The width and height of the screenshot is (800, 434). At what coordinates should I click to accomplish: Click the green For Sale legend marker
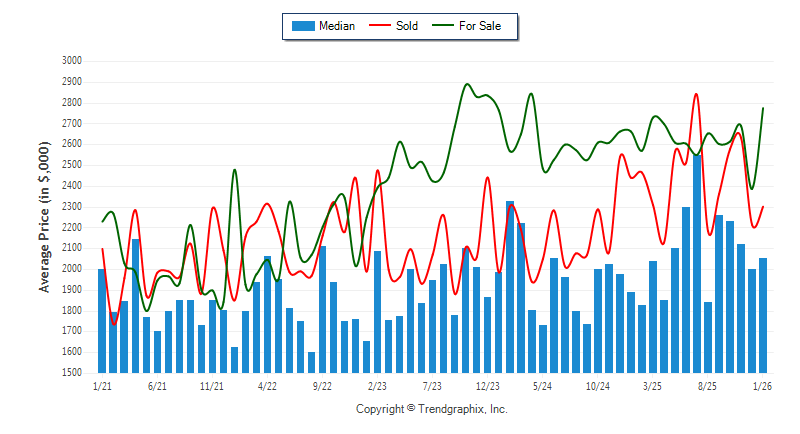[x=440, y=26]
